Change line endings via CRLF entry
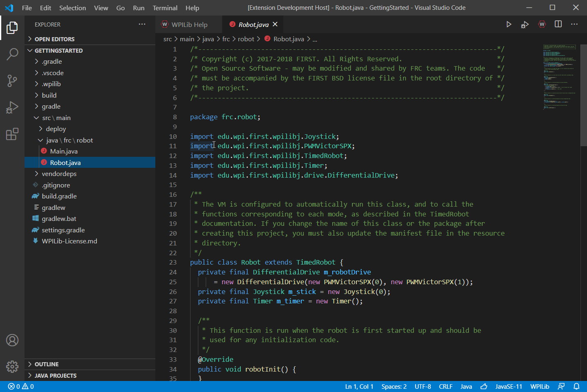The width and height of the screenshot is (587, 392). click(446, 386)
